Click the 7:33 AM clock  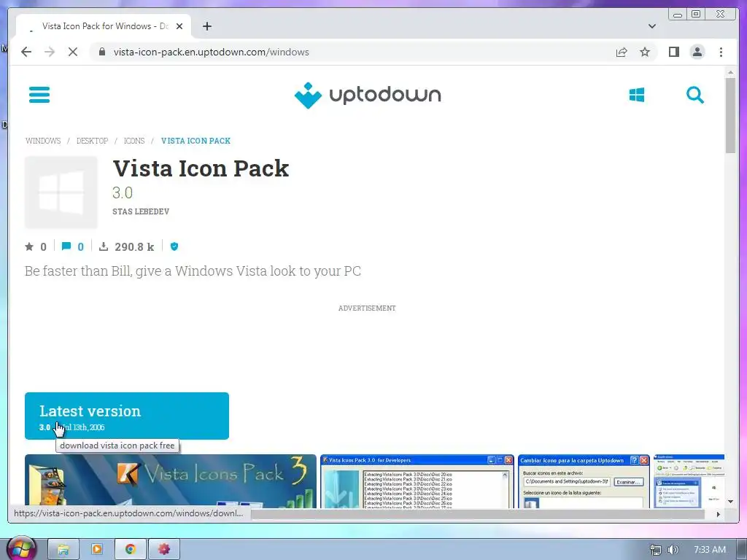coord(709,550)
